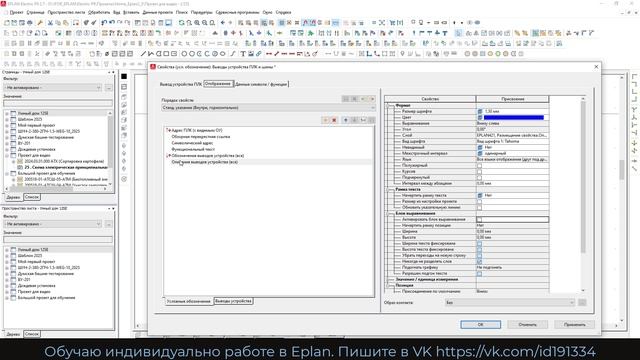Open the Порядок свойств dropdown
The height and width of the screenshot is (360, 640).
click(x=268, y=108)
